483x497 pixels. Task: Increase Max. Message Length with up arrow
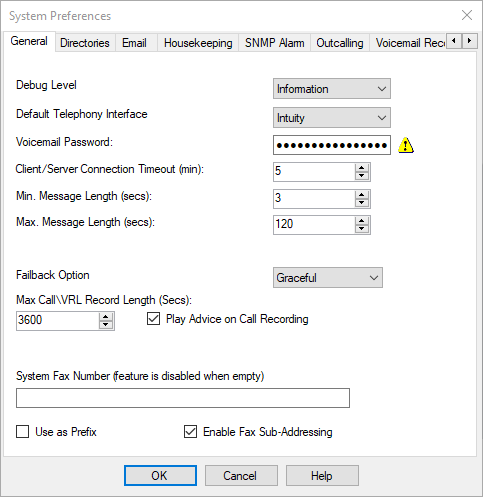tap(362, 221)
